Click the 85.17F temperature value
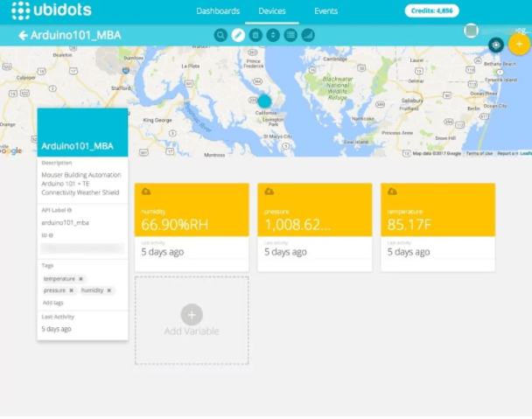Viewport: 532px width, 419px height. click(409, 225)
